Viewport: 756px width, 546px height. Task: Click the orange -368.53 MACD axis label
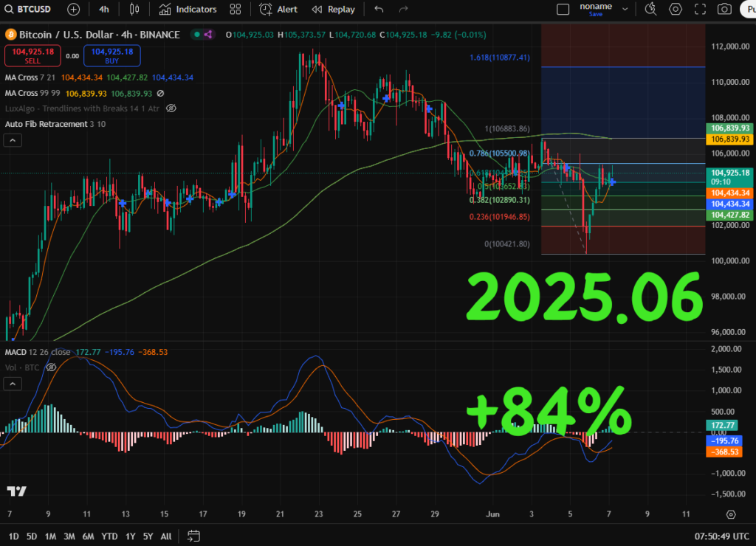724,452
